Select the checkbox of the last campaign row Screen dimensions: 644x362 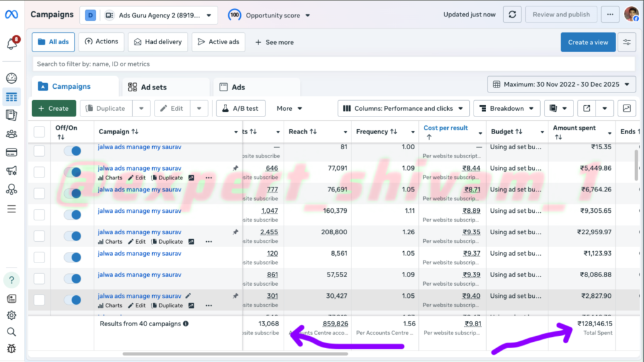pos(39,300)
